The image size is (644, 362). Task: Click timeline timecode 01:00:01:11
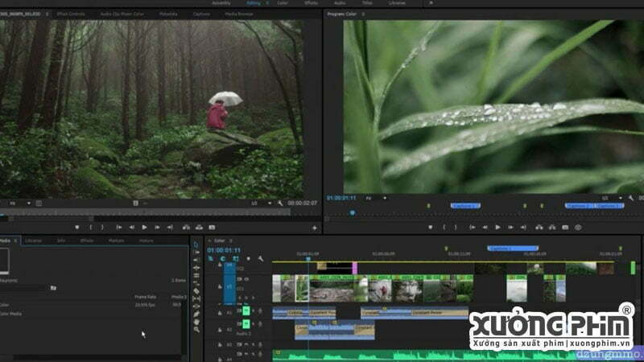[224, 250]
